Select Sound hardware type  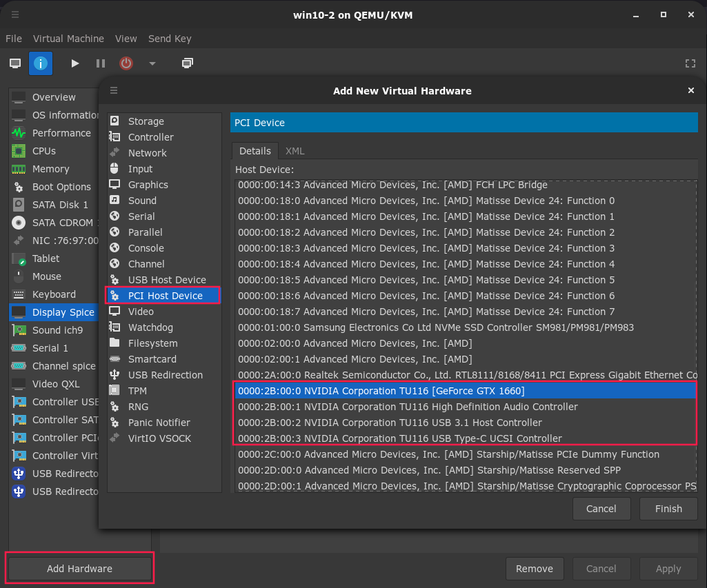pyautogui.click(x=165, y=201)
